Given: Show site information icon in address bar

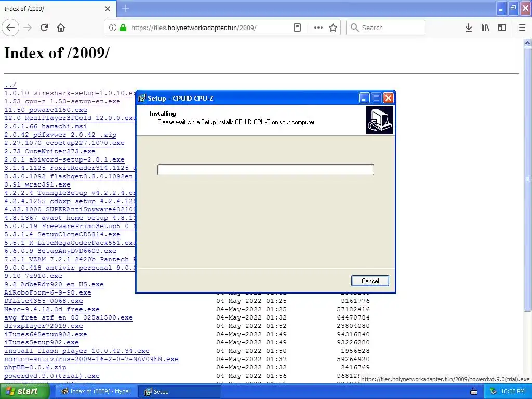Looking at the screenshot, I should click(113, 28).
